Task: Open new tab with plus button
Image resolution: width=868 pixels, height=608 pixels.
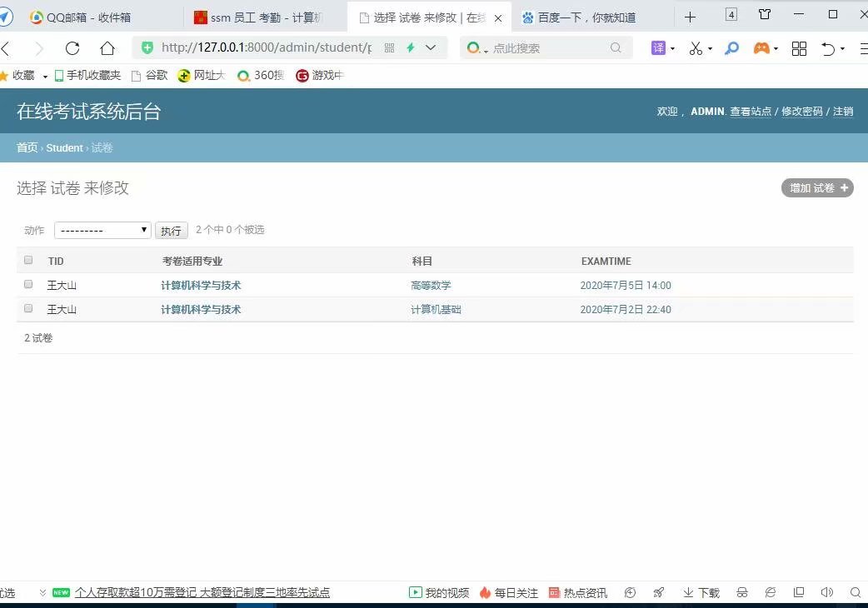Action: (690, 17)
